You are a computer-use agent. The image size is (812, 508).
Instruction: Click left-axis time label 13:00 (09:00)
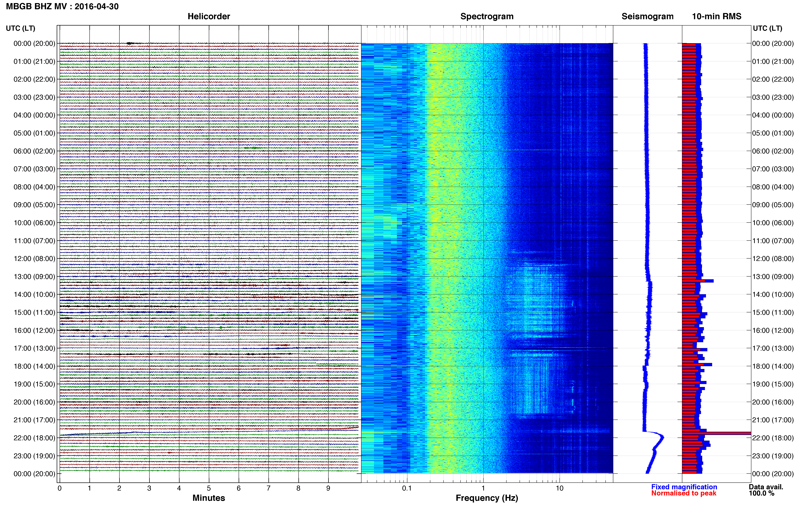[x=34, y=277]
